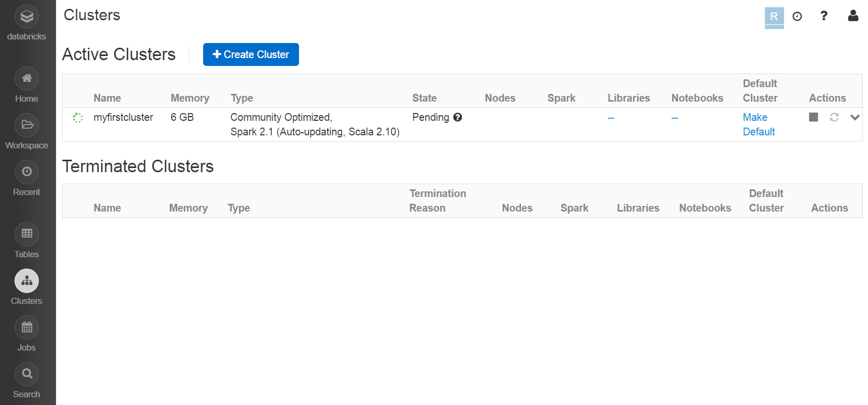Click Name header in Terminated Clusters table
This screenshot has height=405, width=868.
[107, 208]
